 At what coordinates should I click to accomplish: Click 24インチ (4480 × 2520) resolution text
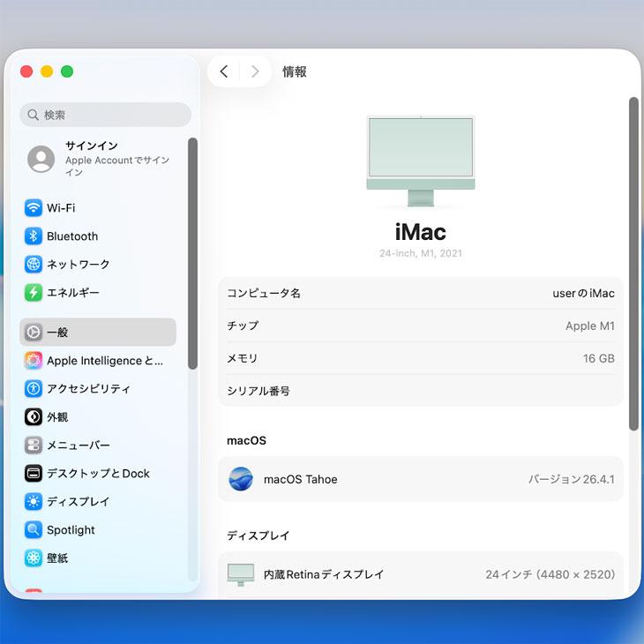coord(550,574)
